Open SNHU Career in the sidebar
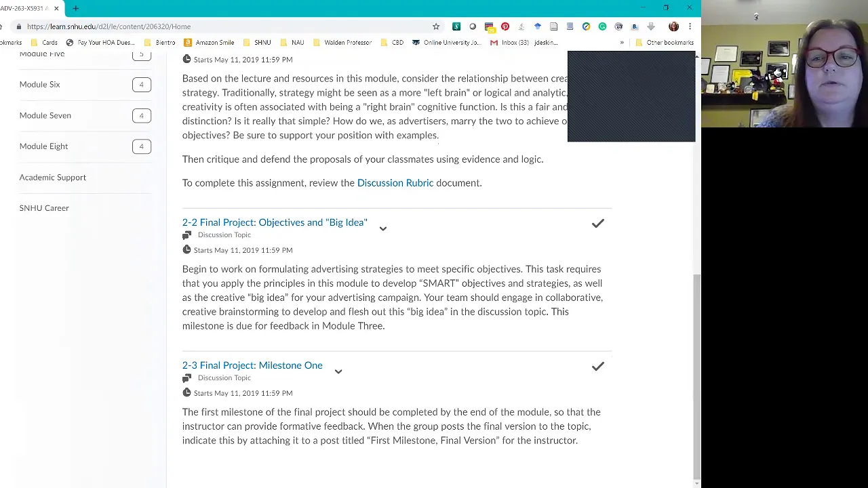The width and height of the screenshot is (868, 488). [x=44, y=208]
